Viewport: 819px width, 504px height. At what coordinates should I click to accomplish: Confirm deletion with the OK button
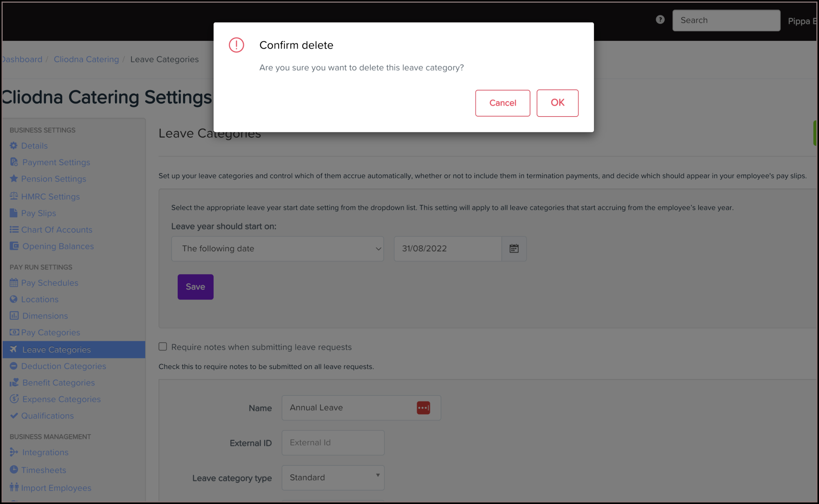557,103
